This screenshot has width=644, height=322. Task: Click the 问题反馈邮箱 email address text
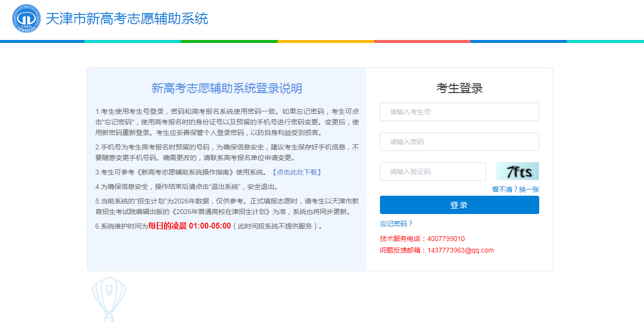coord(437,250)
